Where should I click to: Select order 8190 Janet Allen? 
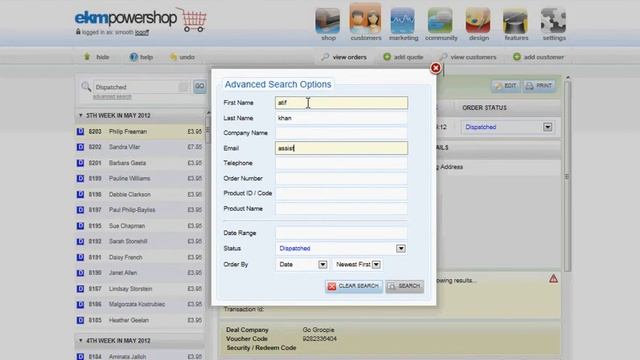point(140,273)
